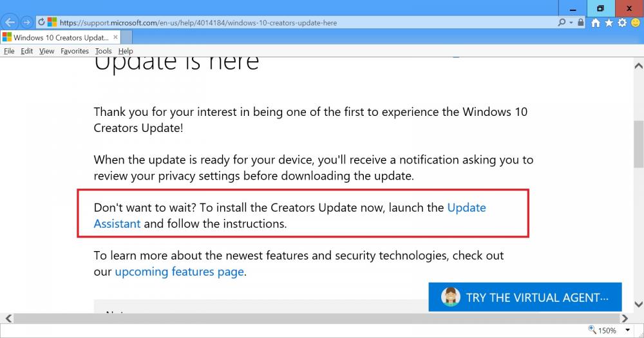Open the View menu
The height and width of the screenshot is (338, 644).
tap(47, 51)
